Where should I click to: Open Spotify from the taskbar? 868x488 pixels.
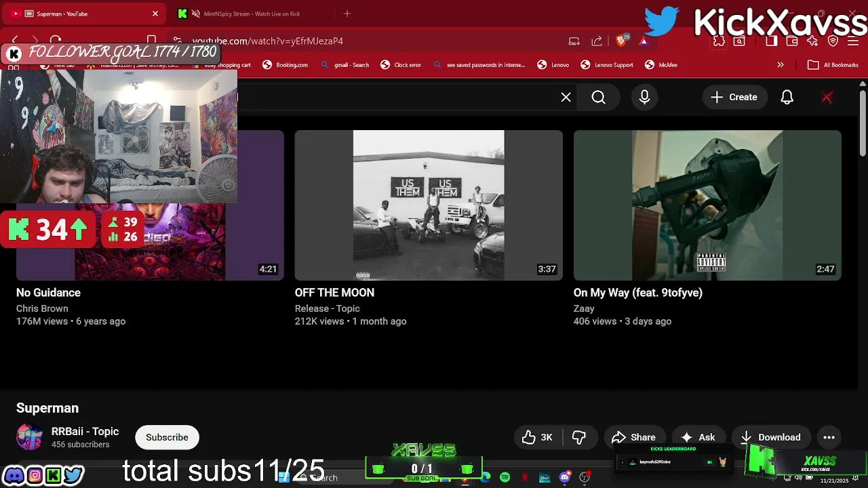(x=505, y=478)
